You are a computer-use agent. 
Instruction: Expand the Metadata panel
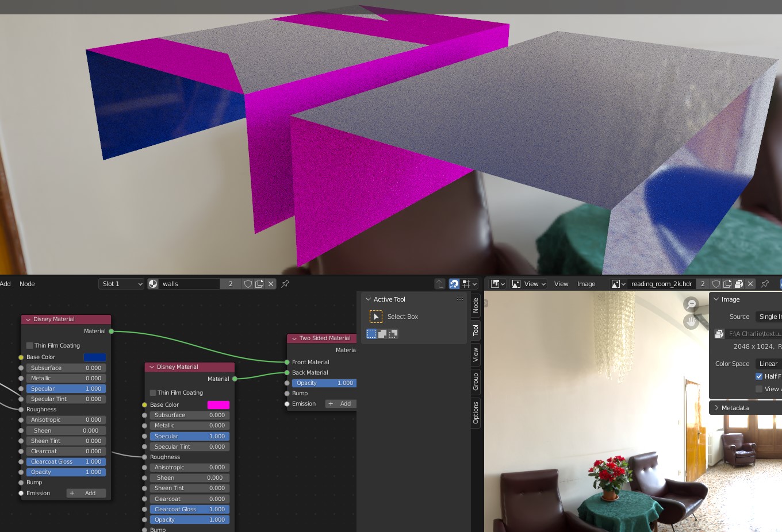[735, 408]
